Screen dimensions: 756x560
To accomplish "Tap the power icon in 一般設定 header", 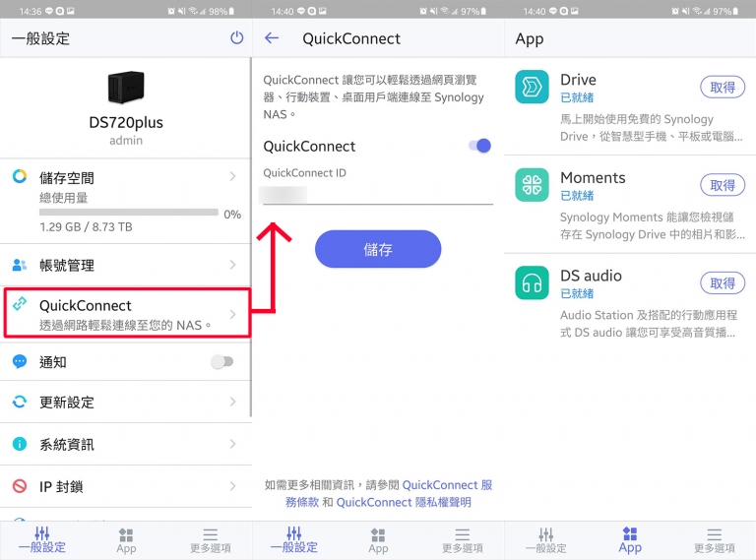I will [236, 37].
